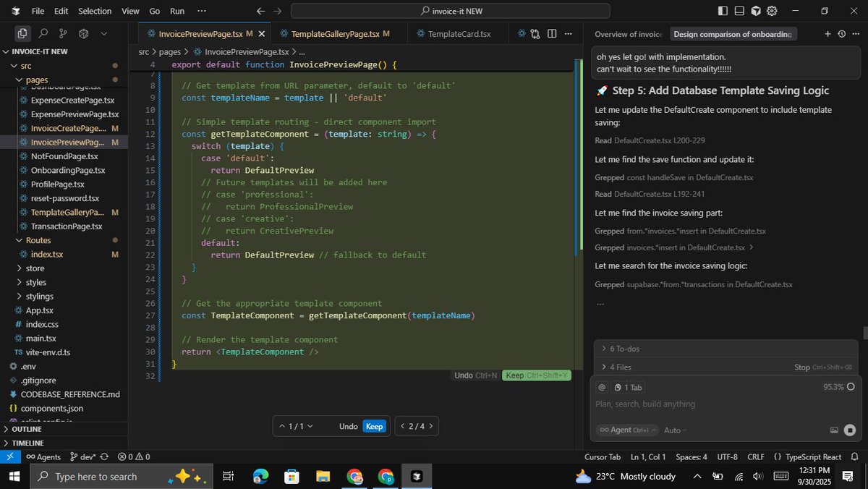
Task: Open the File menu
Action: tap(38, 11)
